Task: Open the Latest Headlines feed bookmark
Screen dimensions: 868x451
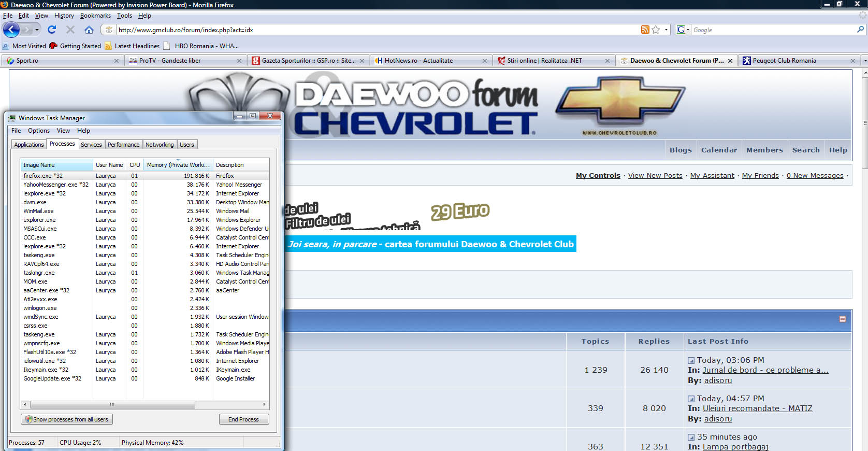Action: pos(132,46)
